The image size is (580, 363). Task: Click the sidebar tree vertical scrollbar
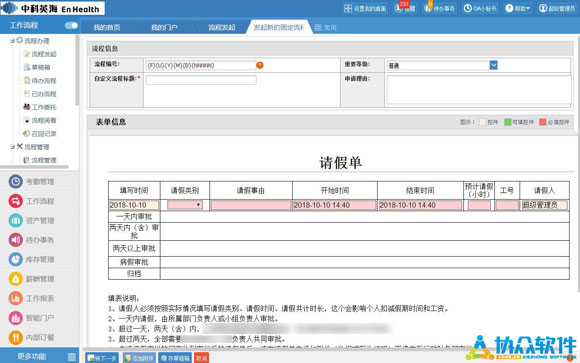[77, 70]
